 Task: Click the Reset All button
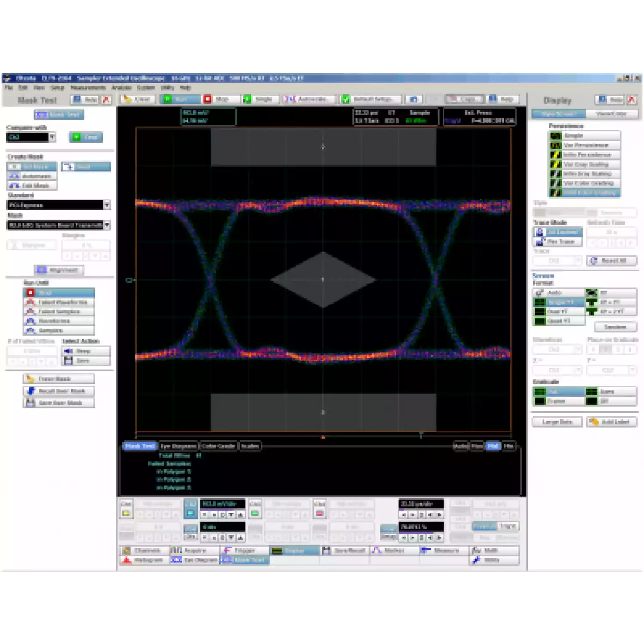point(612,261)
